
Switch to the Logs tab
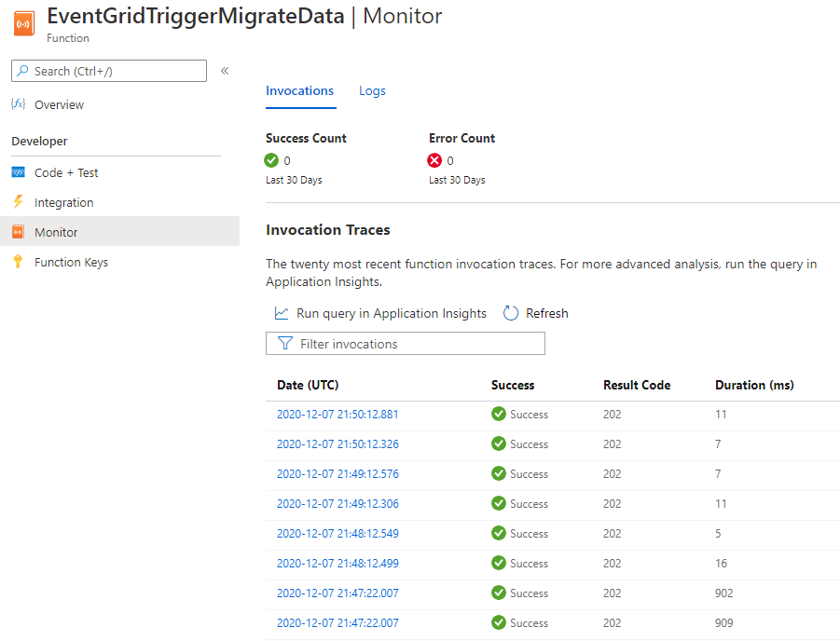pyautogui.click(x=372, y=91)
